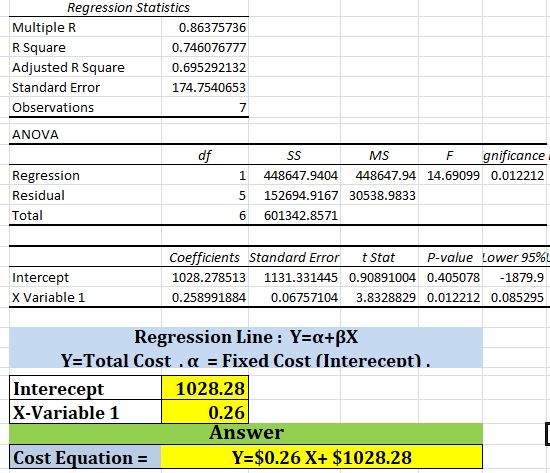Select Regression SS value 448647.9404
The width and height of the screenshot is (550, 473).
coord(294,175)
